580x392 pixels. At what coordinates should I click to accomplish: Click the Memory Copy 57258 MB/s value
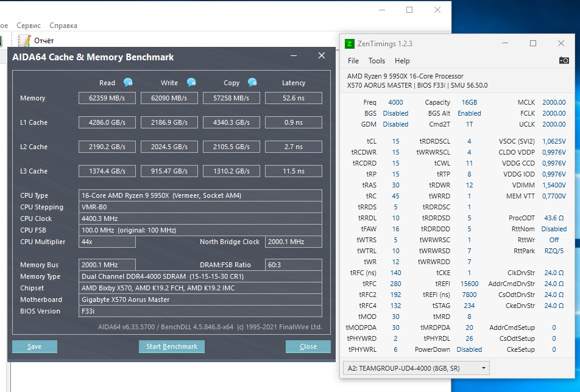(x=231, y=98)
